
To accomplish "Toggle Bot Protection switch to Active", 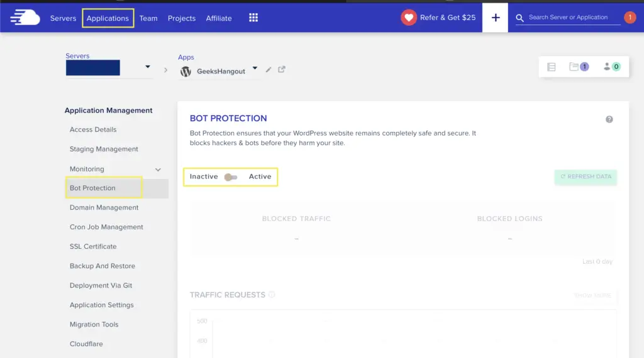I will tap(231, 177).
